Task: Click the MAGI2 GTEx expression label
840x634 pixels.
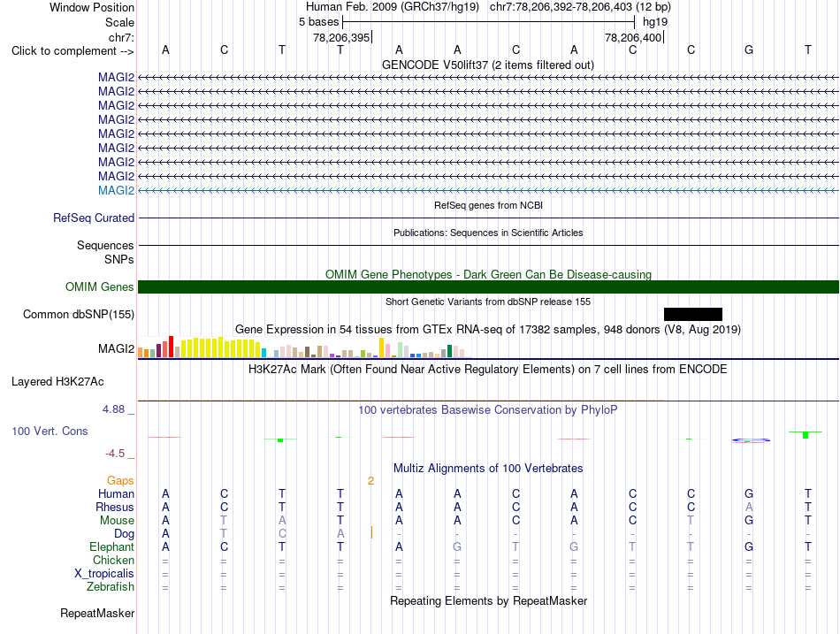Action: (x=116, y=349)
